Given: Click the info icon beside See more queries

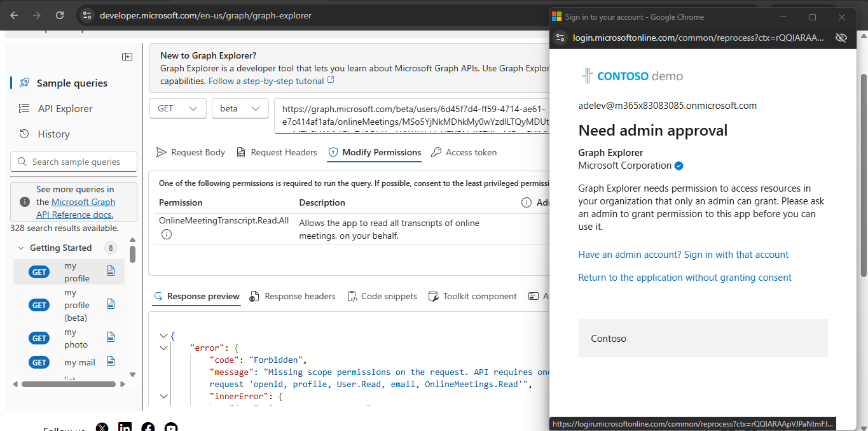Looking at the screenshot, I should pyautogui.click(x=25, y=202).
